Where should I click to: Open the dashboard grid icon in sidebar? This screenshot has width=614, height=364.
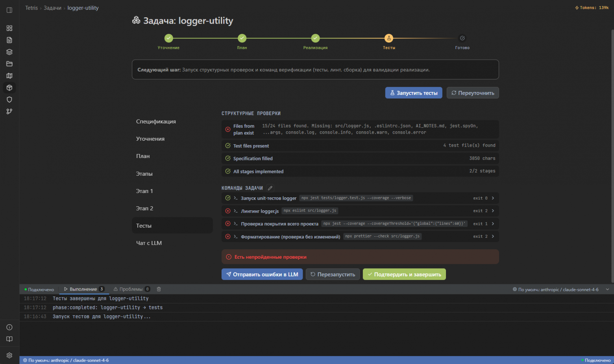(9, 28)
